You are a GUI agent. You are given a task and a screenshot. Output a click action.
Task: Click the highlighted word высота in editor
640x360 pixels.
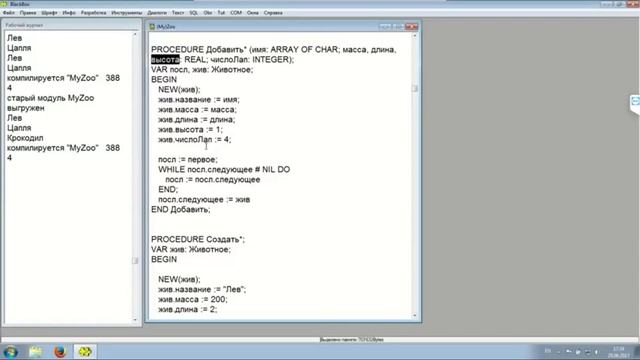point(165,60)
